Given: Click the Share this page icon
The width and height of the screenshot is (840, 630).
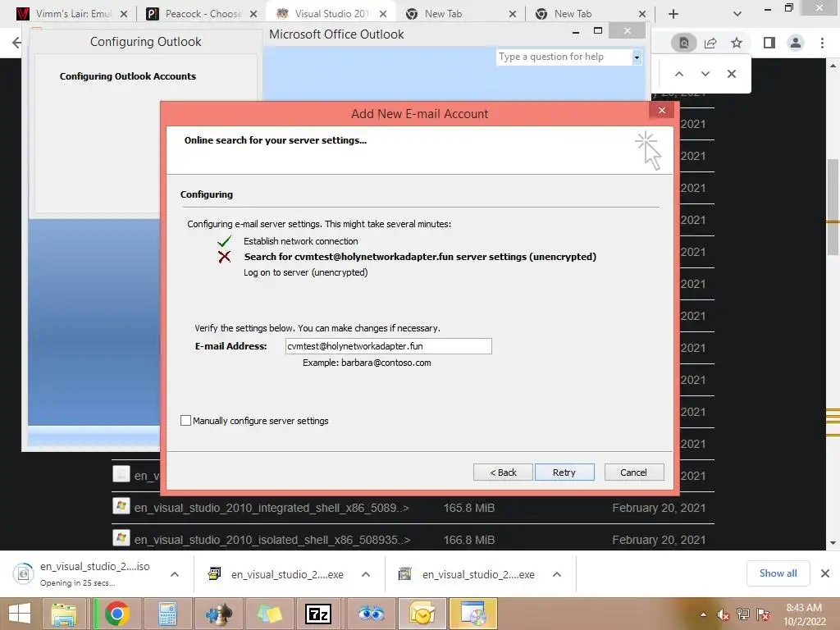Looking at the screenshot, I should coord(710,43).
